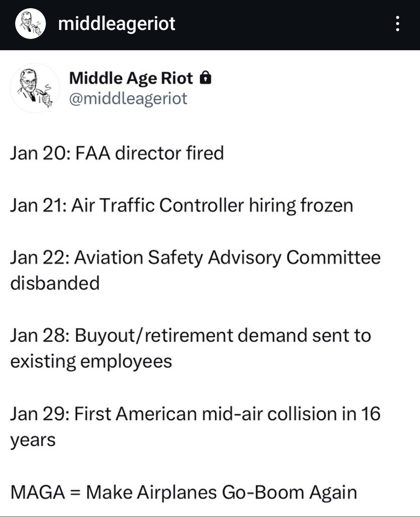
Task: Open the Middle Age Riot display name
Action: 131,78
